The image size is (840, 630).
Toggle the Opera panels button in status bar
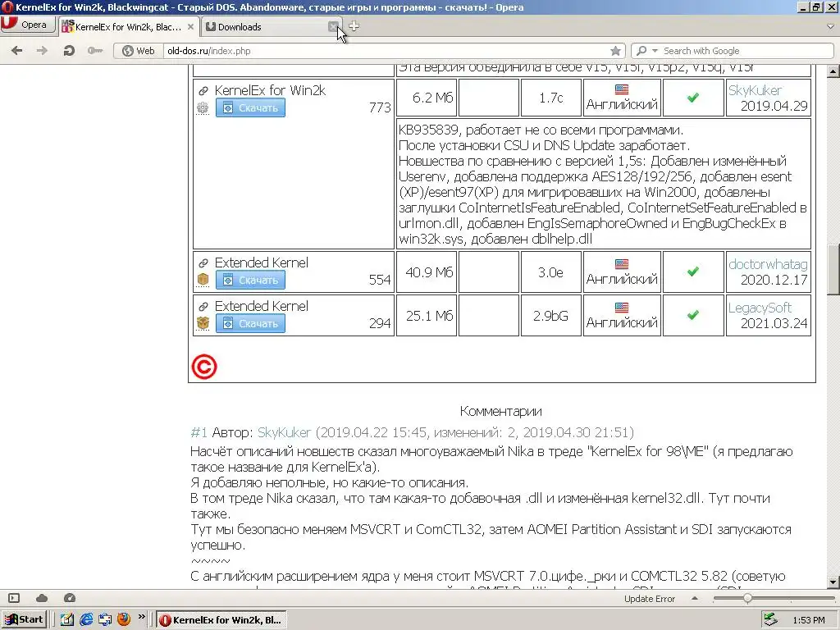15,598
